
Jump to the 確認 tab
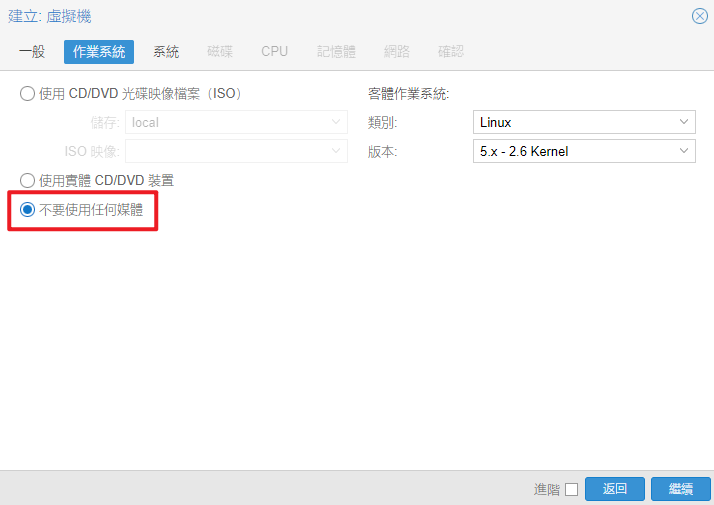tap(451, 51)
